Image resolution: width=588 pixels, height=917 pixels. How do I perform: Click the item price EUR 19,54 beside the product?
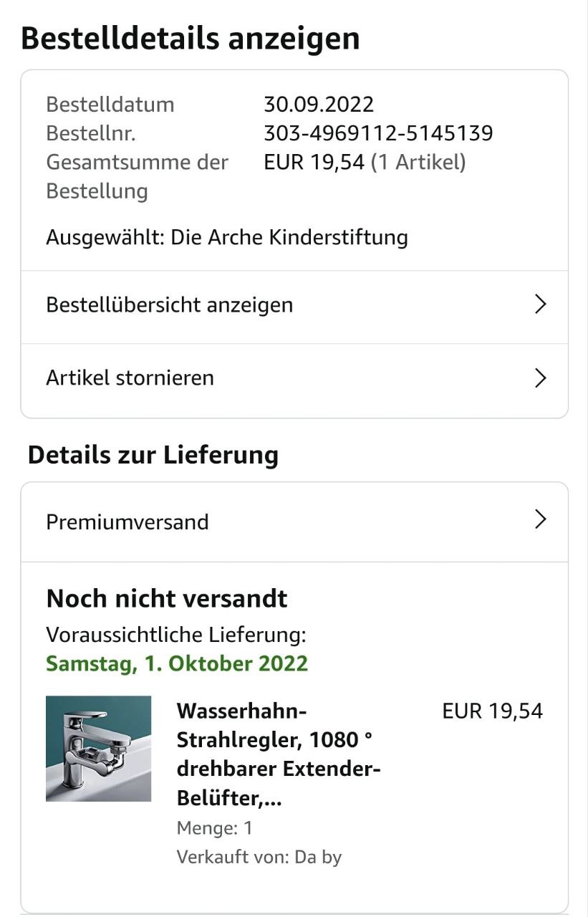pyautogui.click(x=493, y=711)
